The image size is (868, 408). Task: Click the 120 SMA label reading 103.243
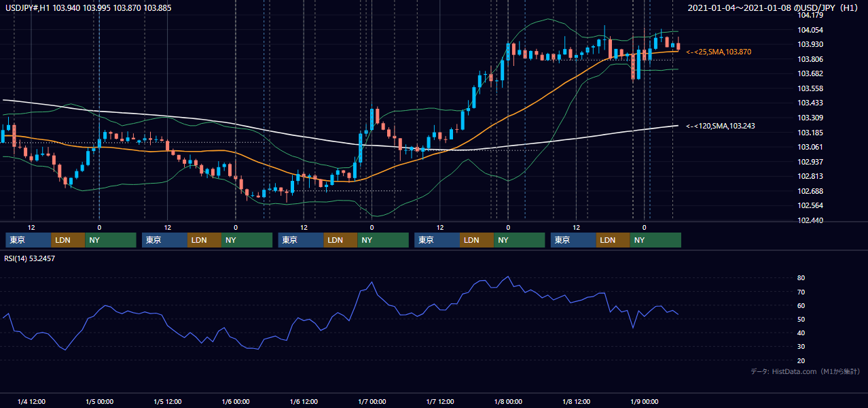[720, 126]
